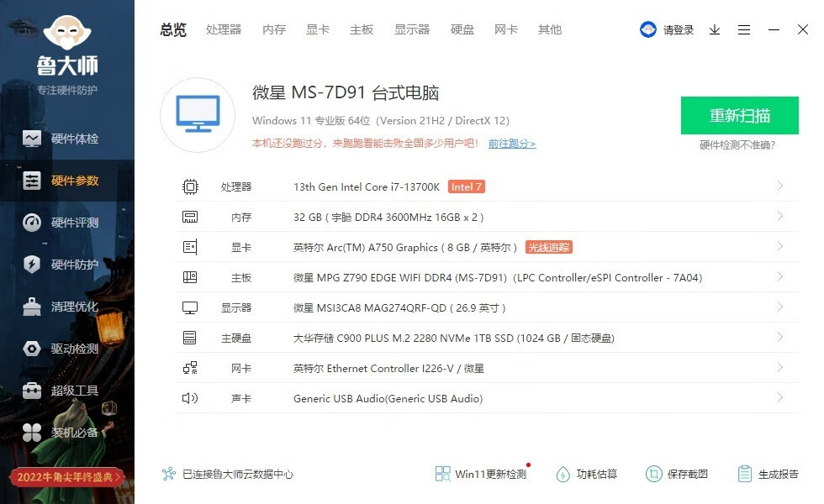Switch to the 主板 top tab

362,30
